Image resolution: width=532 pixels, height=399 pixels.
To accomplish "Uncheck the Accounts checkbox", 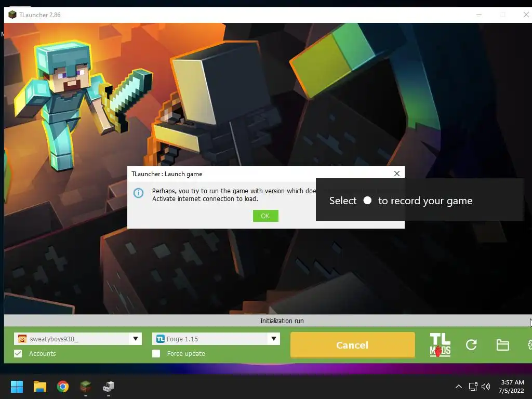I will [x=18, y=353].
